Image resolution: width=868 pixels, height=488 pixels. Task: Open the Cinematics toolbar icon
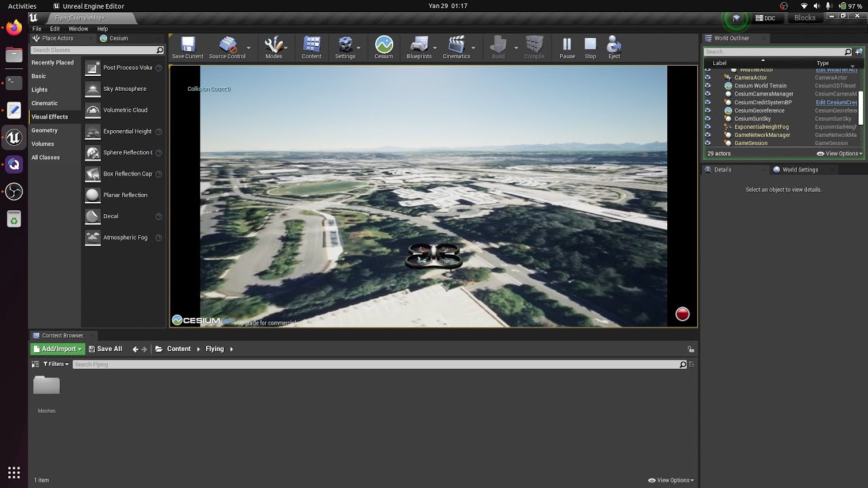coord(456,47)
